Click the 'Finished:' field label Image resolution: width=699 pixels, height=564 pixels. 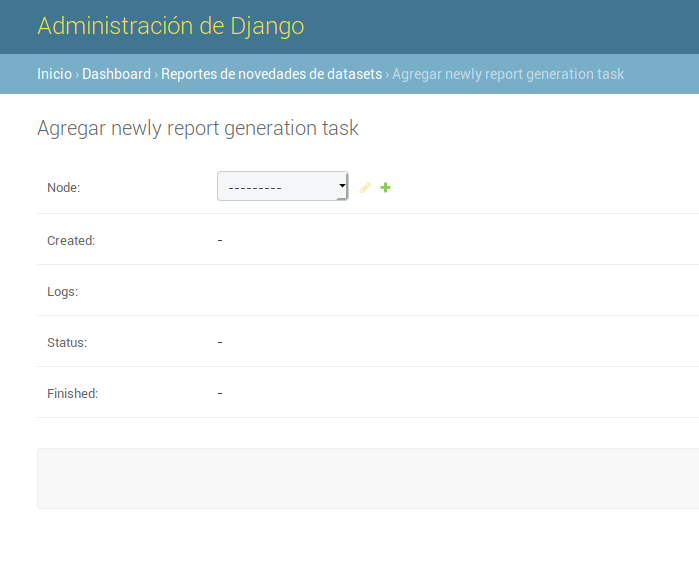point(73,394)
